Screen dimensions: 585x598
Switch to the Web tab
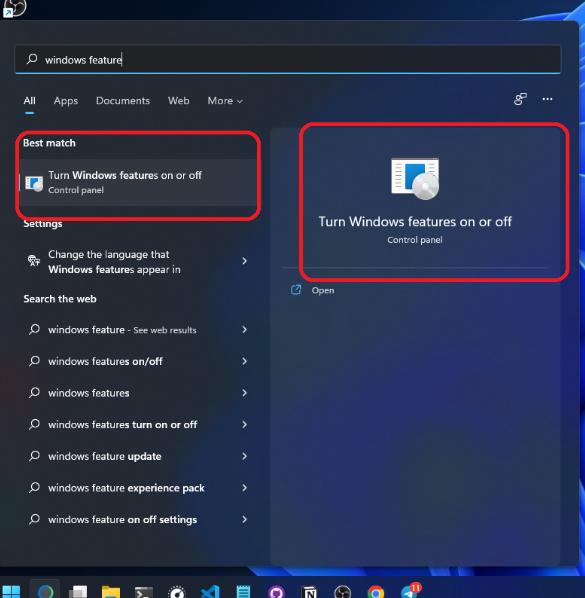click(178, 101)
